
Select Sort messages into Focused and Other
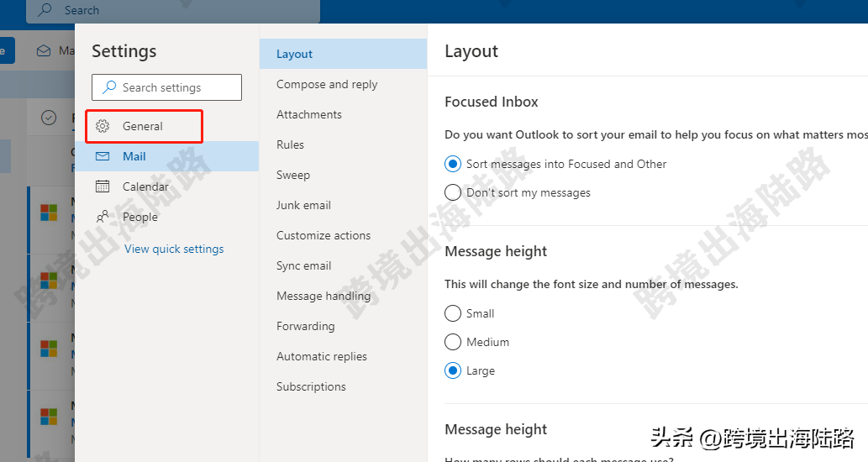pos(453,164)
